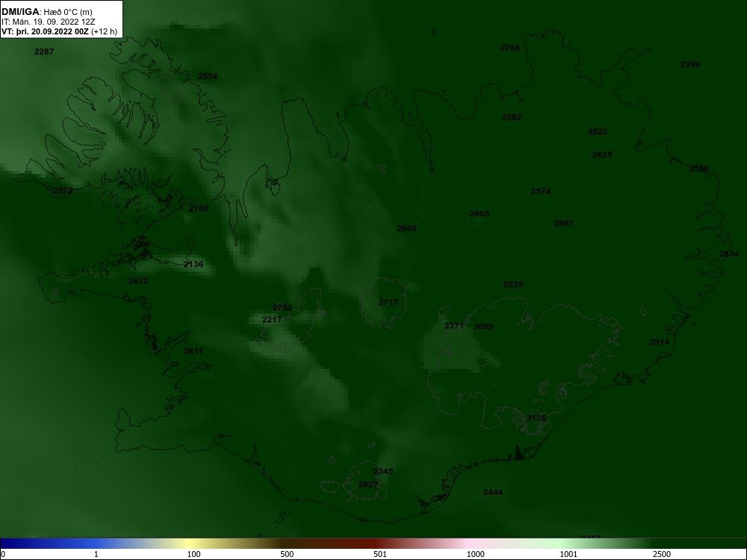Click the DMI/IGA Hæð 0°C title line
Image resolution: width=747 pixels, height=560 pixels.
tap(46, 12)
